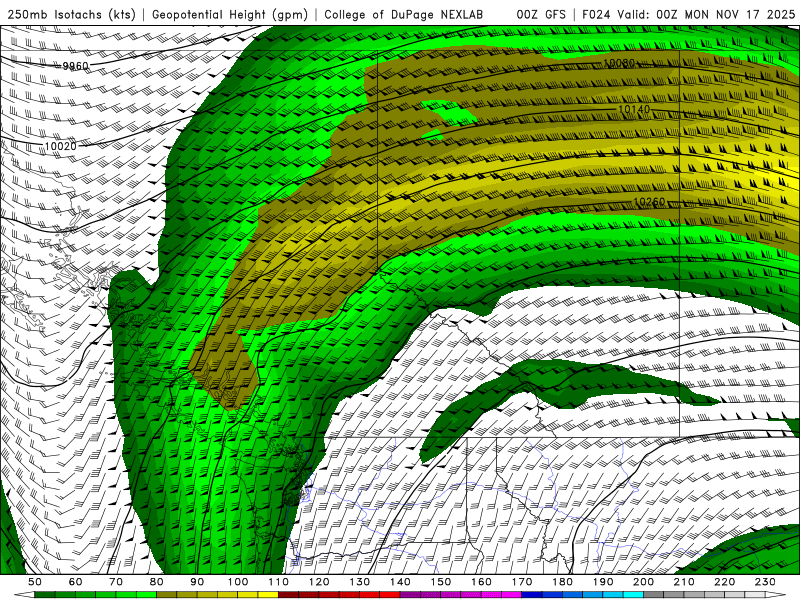Click the 60 value on the color scale
This screenshot has height=600, width=800.
(x=76, y=582)
